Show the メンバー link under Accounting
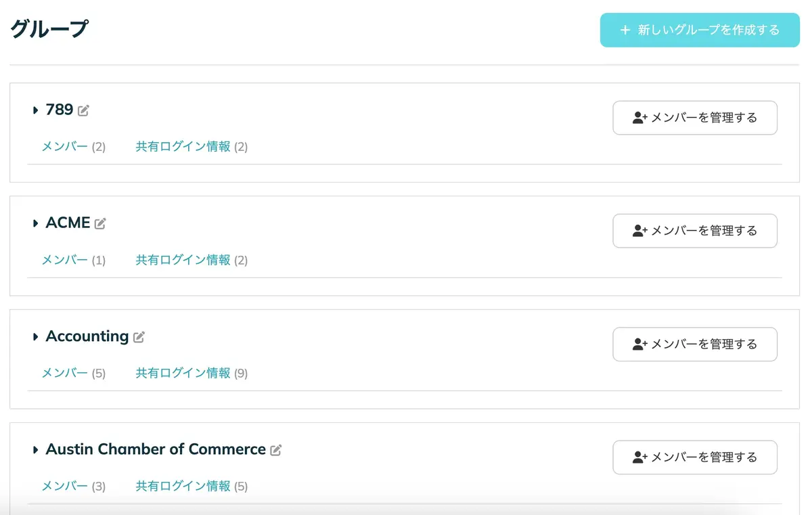Image resolution: width=812 pixels, height=515 pixels. (x=65, y=373)
